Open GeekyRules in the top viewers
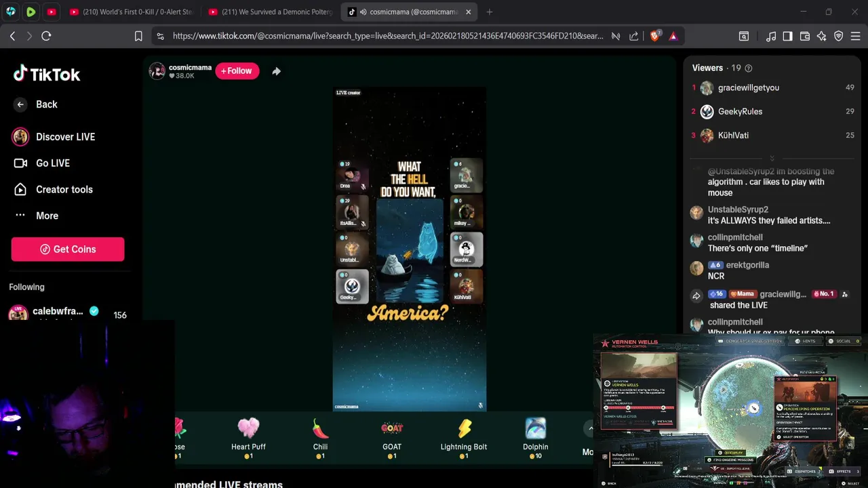This screenshot has height=488, width=868. point(740,111)
